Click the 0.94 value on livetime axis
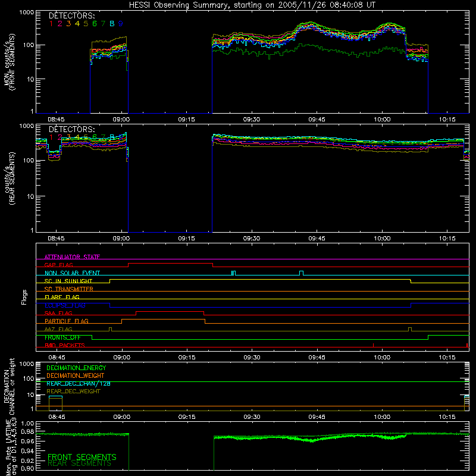The image size is (476, 476). 27,451
